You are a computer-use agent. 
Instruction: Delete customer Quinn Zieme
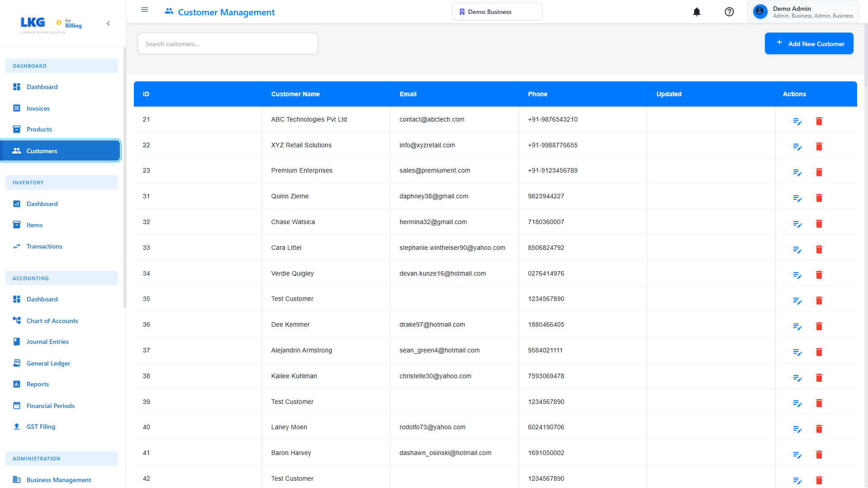(x=819, y=198)
